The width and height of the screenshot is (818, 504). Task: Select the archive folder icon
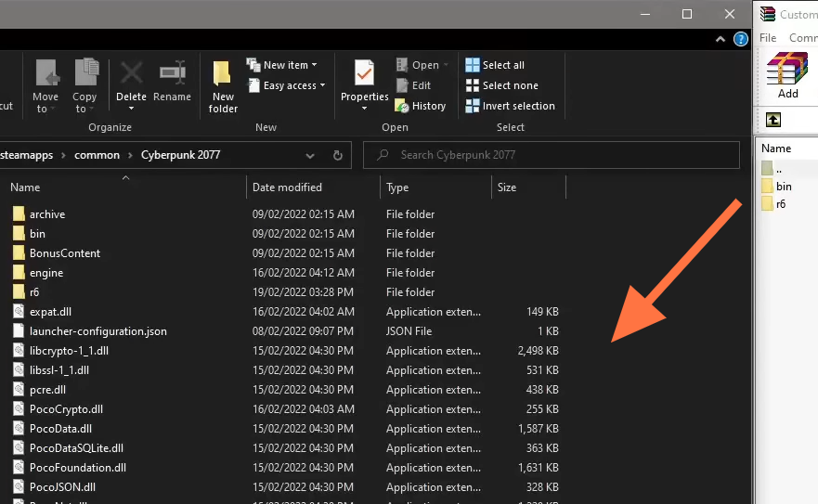click(x=19, y=213)
